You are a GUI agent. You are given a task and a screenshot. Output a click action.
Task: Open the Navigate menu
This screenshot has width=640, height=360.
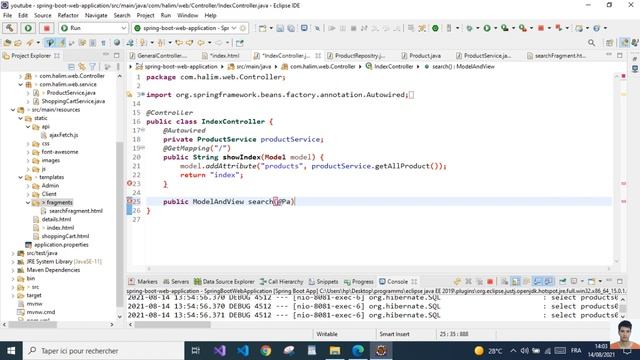(96, 15)
